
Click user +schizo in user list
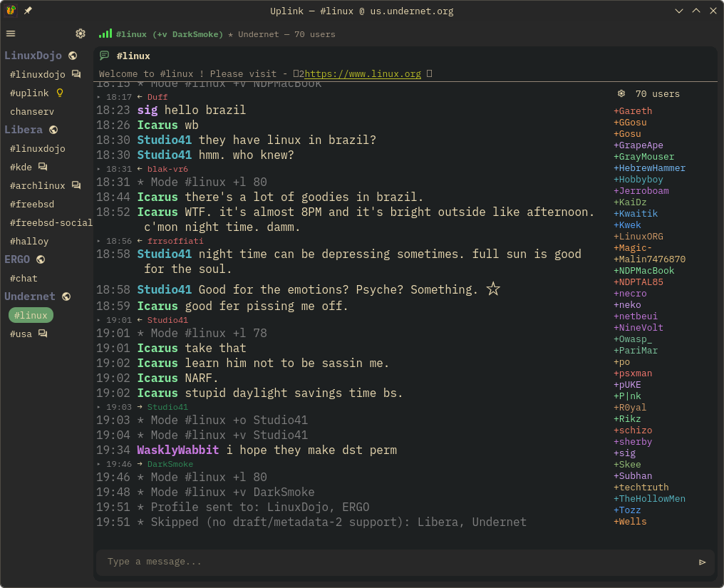633,430
